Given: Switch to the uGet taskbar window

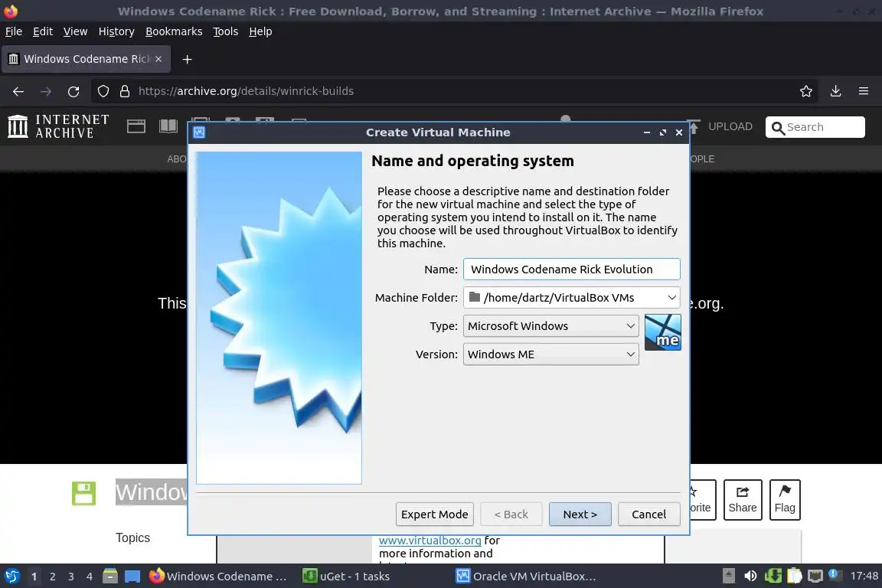Looking at the screenshot, I should 347,577.
